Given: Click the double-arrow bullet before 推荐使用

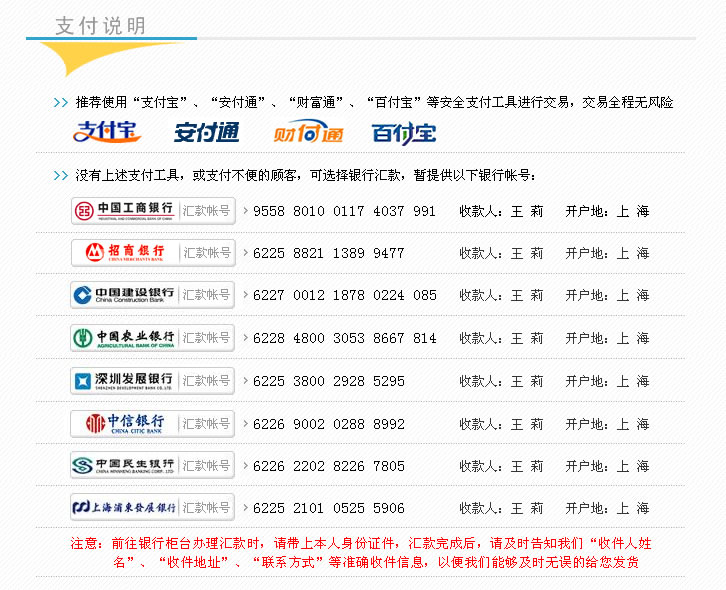Looking at the screenshot, I should 61,102.
